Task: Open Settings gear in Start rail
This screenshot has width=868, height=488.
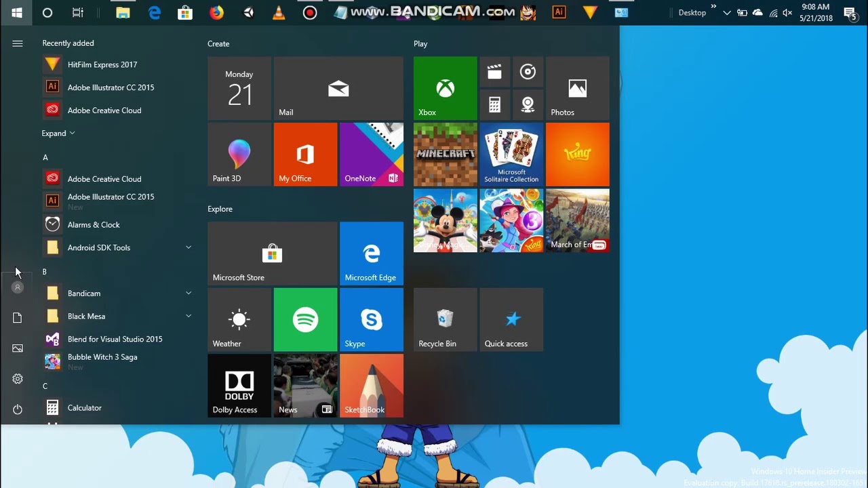Action: (18, 379)
